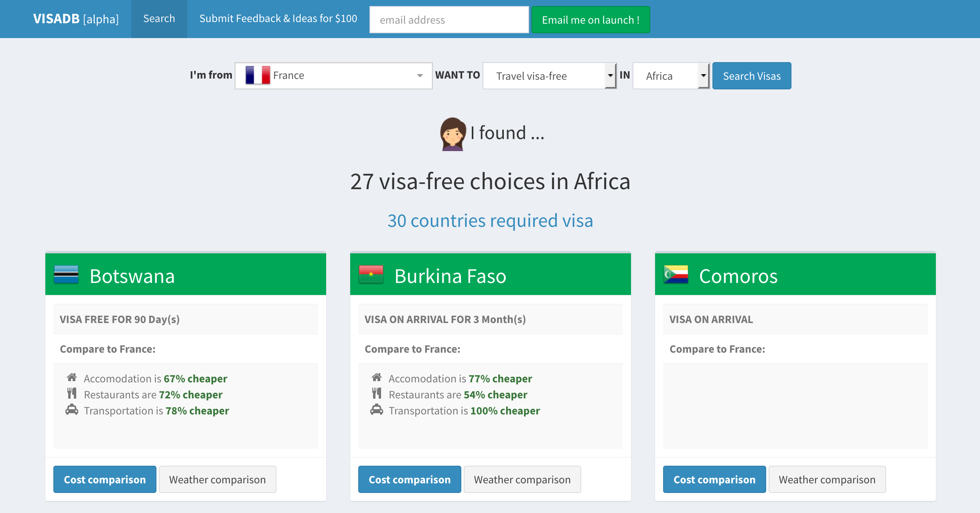The height and width of the screenshot is (513, 980).
Task: Open Submit Feedback & Ideas for $100
Action: (278, 19)
